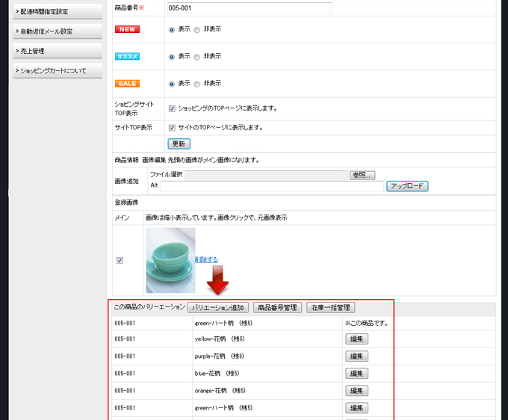Image resolution: width=508 pixels, height=420 pixels.
Task: Click バリエーション追加 button
Action: coord(218,308)
